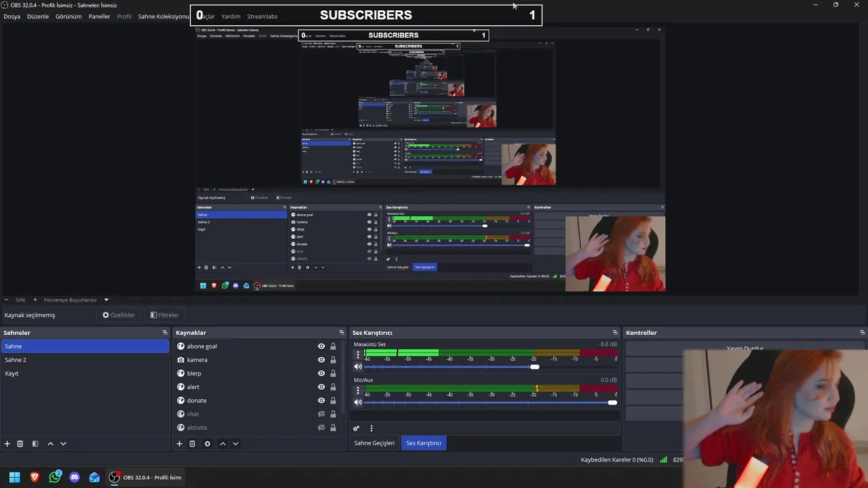This screenshot has height=488, width=868.
Task: Unlock the chat source
Action: 333,414
